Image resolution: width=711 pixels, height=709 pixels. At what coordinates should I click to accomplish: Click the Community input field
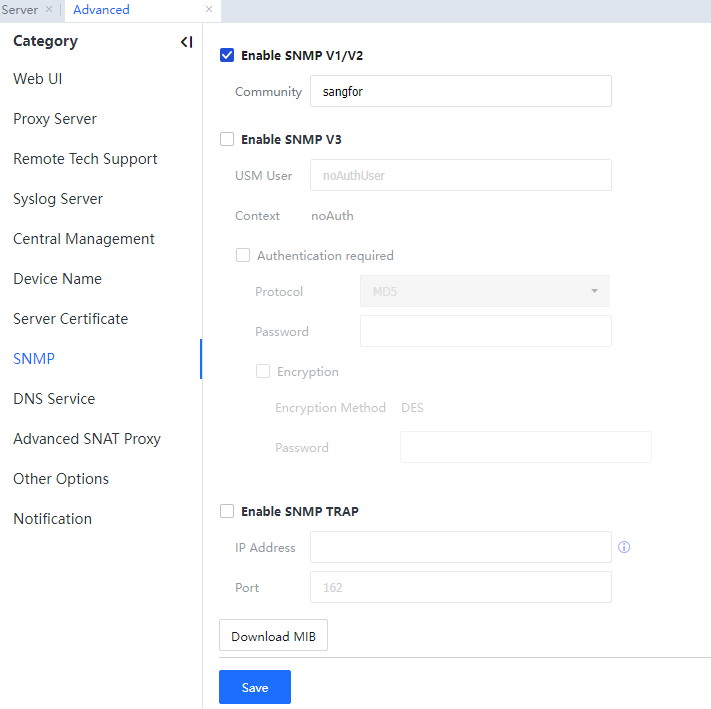pos(460,92)
